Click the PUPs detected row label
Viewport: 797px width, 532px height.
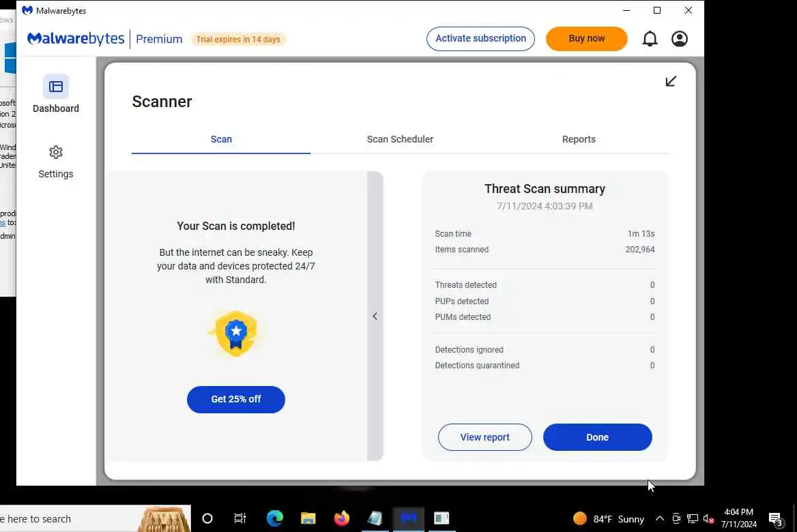point(461,301)
